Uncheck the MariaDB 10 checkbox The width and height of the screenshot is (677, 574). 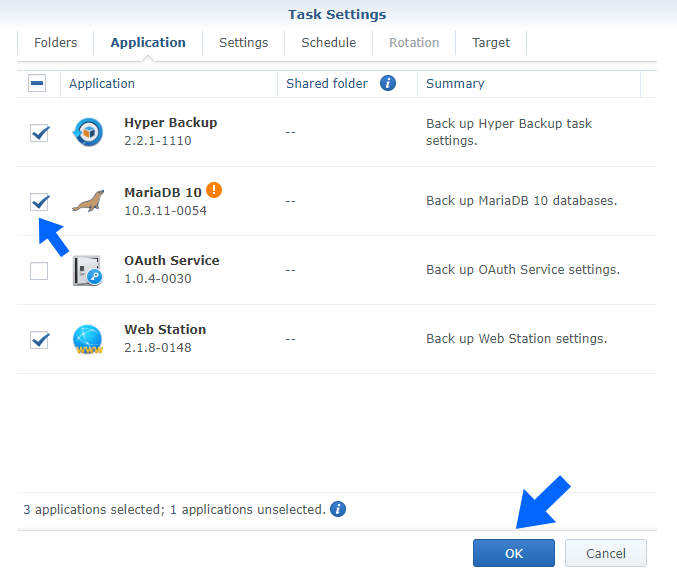(x=39, y=202)
